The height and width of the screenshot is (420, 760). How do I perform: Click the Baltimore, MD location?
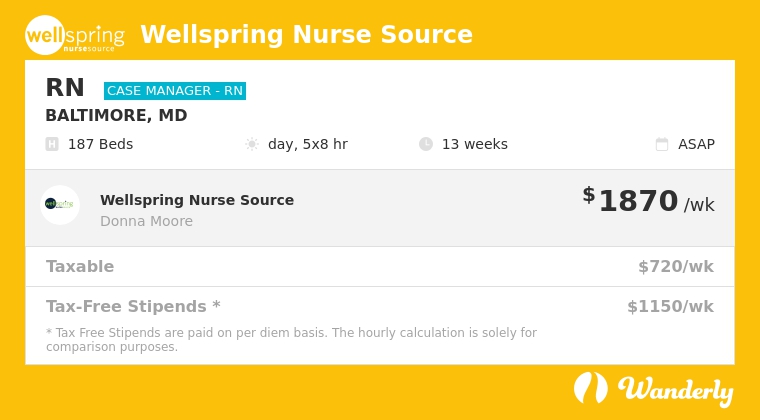point(116,115)
